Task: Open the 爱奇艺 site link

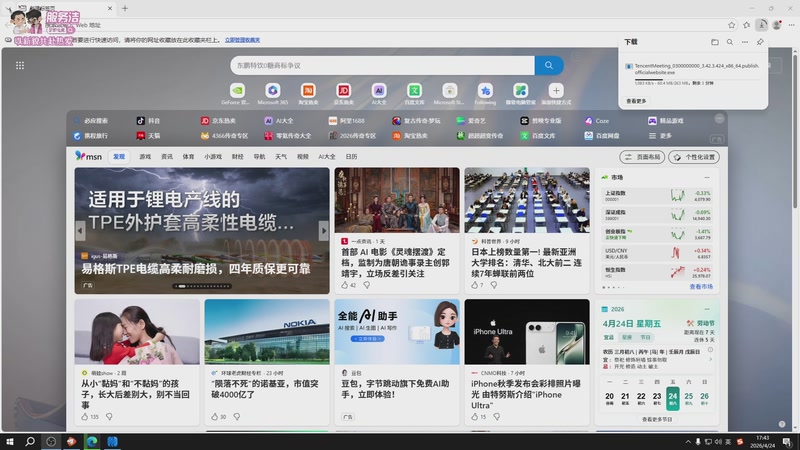Action: [471, 121]
